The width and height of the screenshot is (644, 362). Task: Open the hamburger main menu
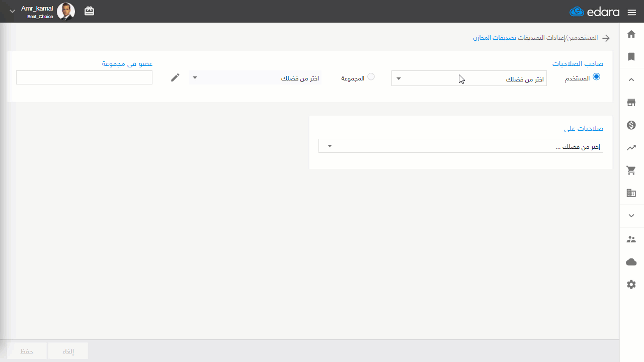pos(632,12)
